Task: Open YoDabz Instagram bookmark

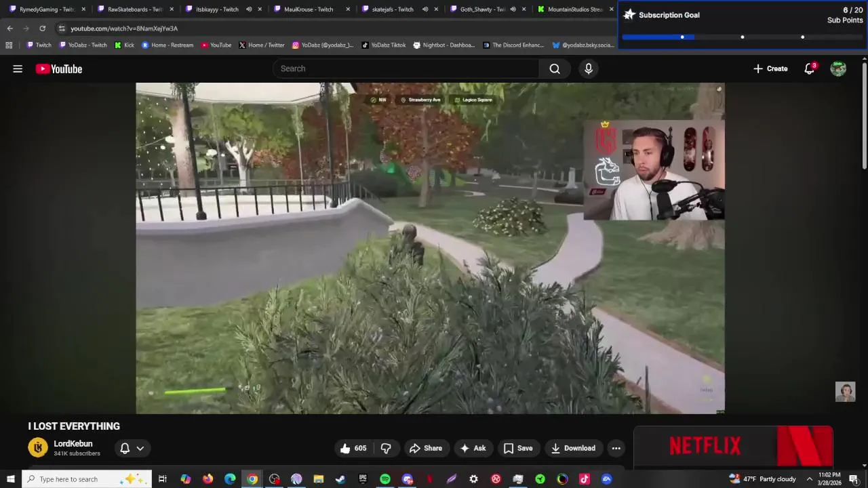Action: click(x=323, y=45)
